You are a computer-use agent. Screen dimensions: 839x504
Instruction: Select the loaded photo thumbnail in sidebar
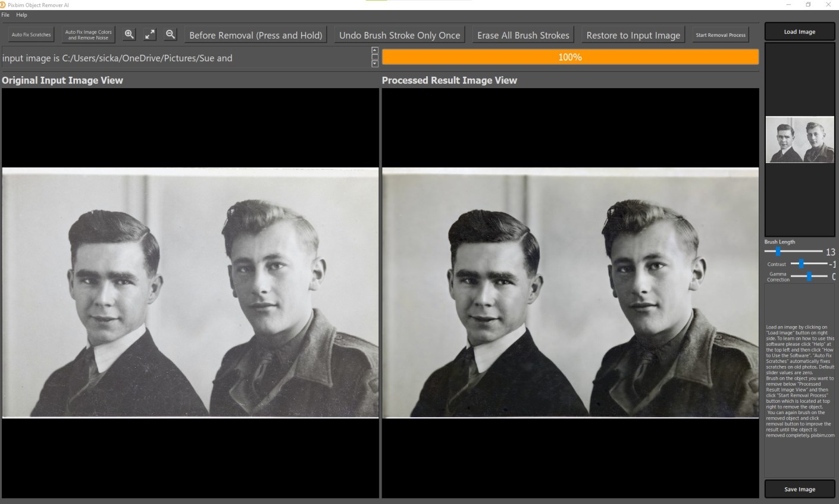(x=799, y=140)
